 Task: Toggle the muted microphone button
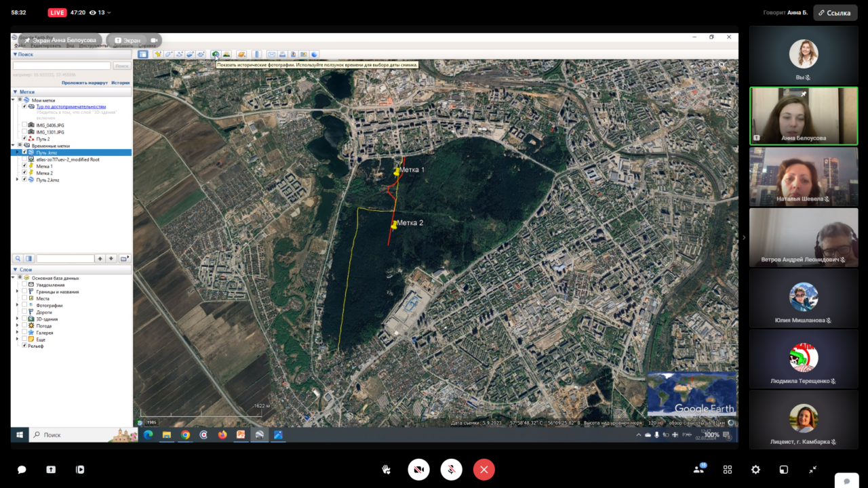451,469
